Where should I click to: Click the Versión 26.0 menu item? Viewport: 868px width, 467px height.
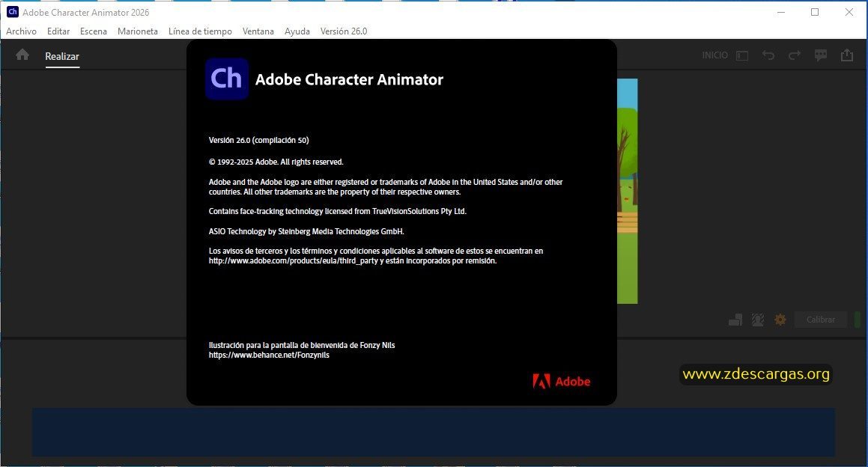coord(343,31)
